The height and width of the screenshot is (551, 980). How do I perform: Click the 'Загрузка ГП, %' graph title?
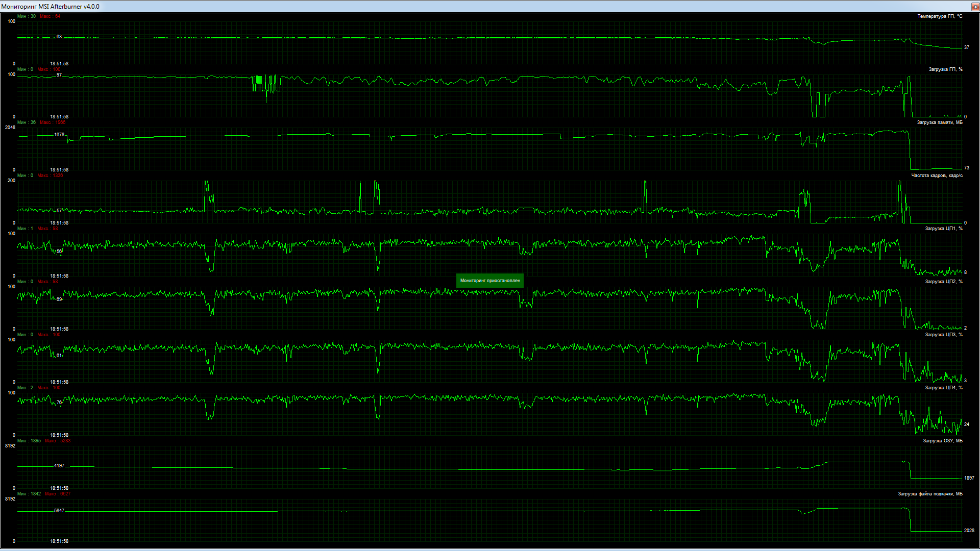tap(945, 69)
